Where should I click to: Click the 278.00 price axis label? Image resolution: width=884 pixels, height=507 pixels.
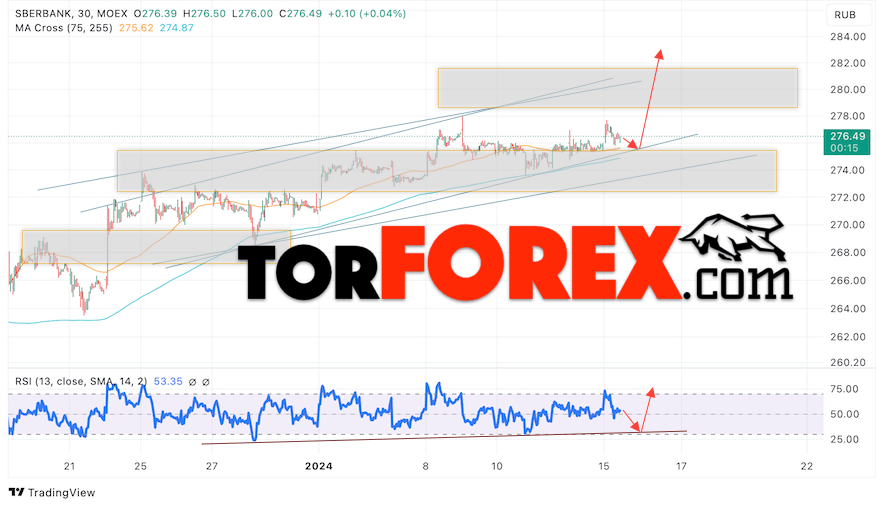pyautogui.click(x=847, y=116)
